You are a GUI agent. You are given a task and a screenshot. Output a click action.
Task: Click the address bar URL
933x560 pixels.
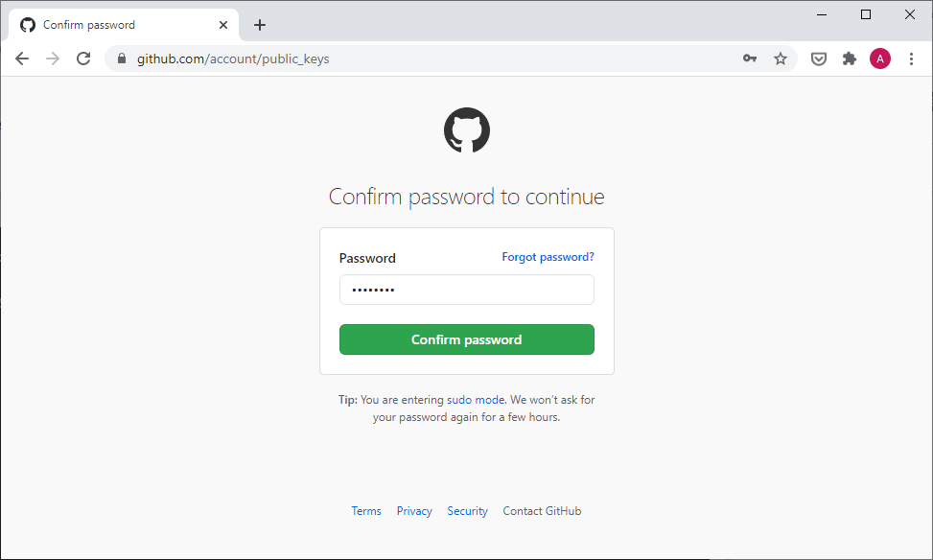coord(233,58)
